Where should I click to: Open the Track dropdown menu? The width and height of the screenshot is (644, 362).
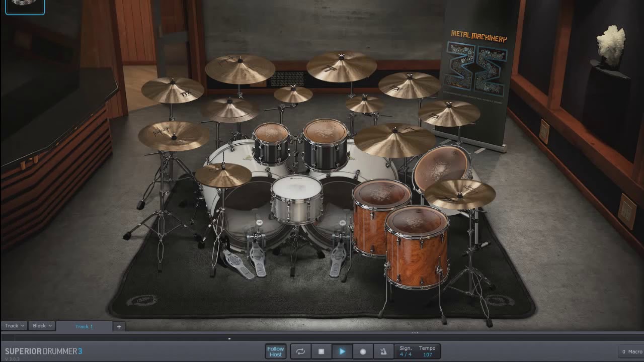[x=14, y=326]
